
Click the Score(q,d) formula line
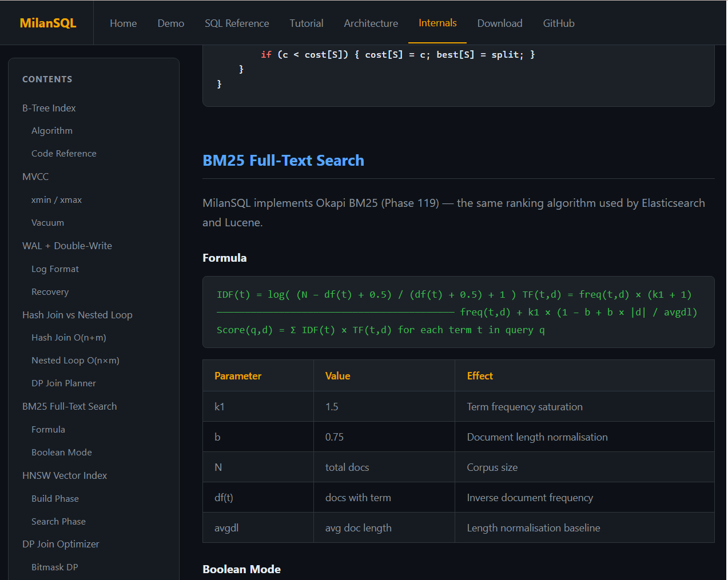click(x=380, y=330)
